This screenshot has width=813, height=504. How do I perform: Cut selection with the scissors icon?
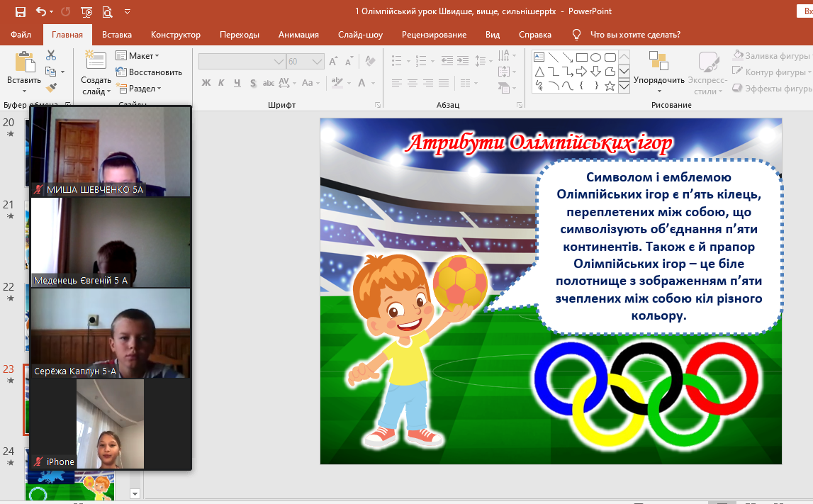pos(51,55)
